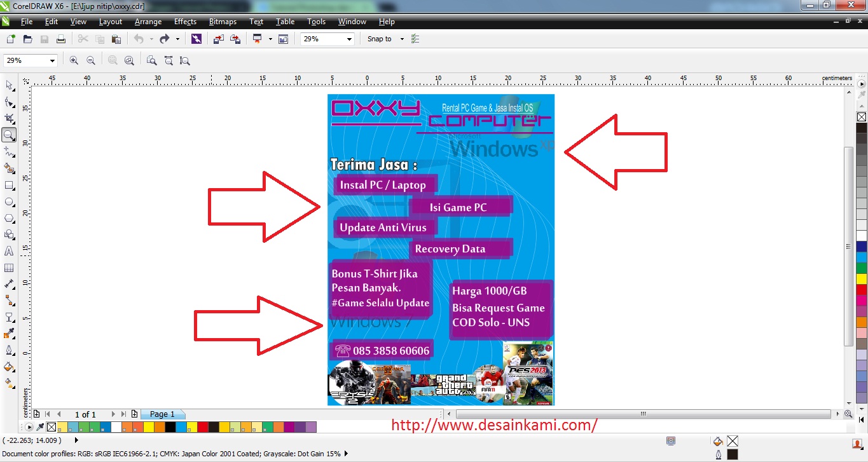The image size is (868, 462).
Task: Select the Zoom tool in the toolbox
Action: tap(9, 135)
